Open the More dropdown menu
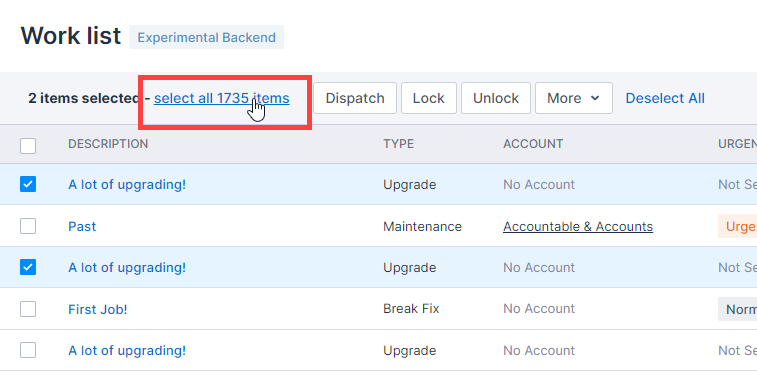The image size is (757, 376). pyautogui.click(x=574, y=98)
